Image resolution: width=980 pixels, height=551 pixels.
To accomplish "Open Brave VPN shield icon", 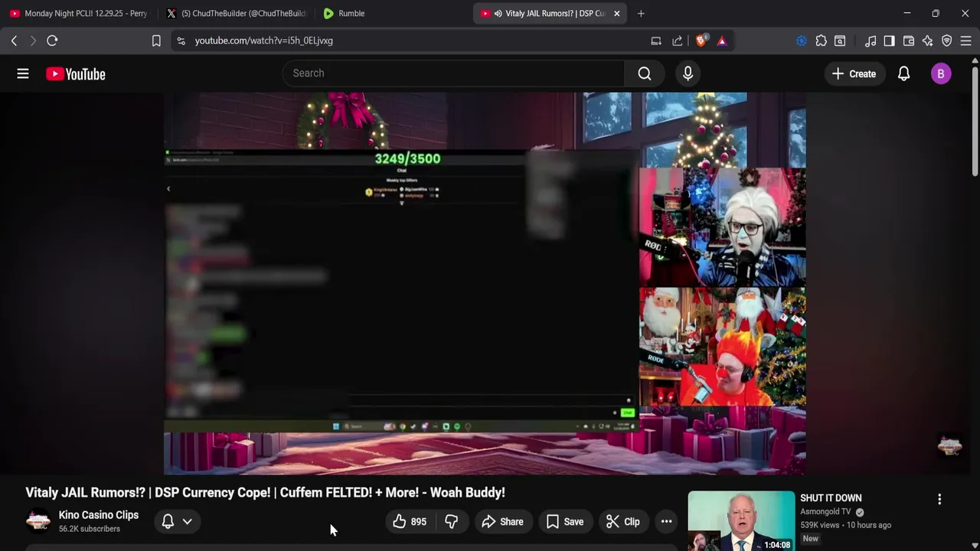I will point(947,41).
